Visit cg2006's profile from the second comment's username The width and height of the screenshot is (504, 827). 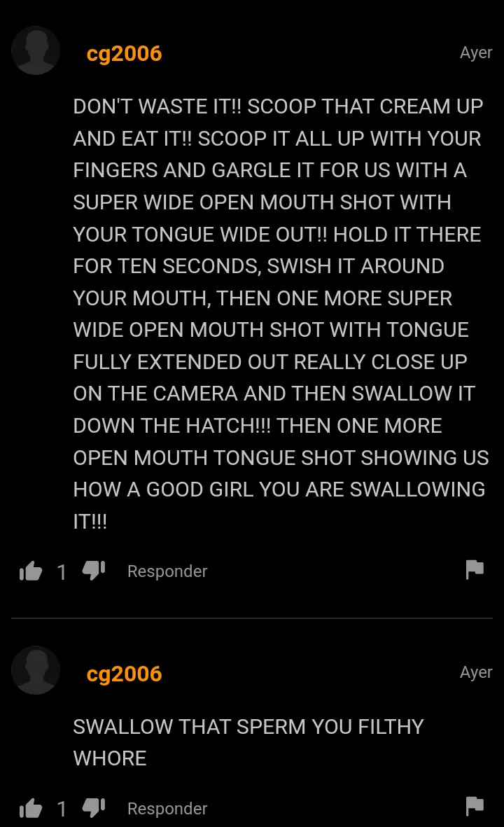pyautogui.click(x=124, y=674)
